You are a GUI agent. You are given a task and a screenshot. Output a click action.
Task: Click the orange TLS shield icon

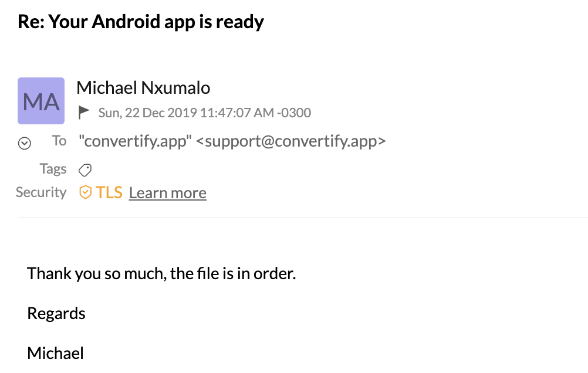(x=85, y=192)
